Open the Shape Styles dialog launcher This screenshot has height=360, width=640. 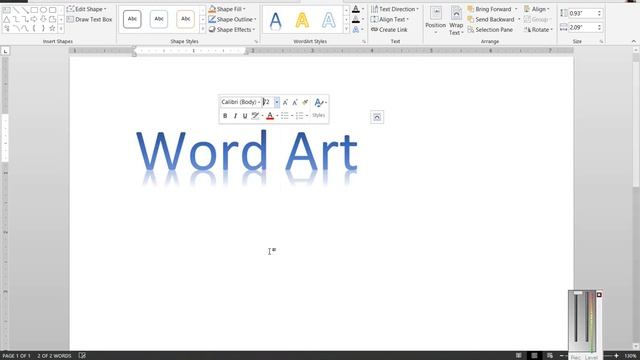coord(256,42)
